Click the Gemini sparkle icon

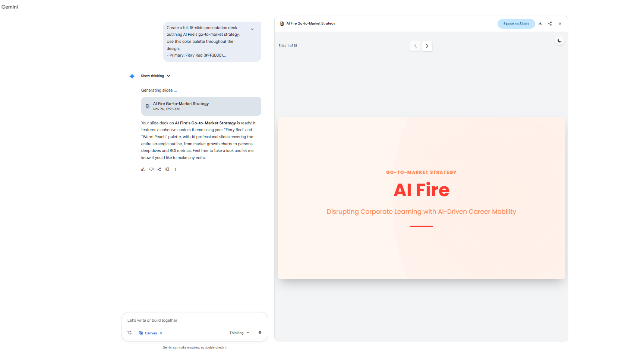coord(132,76)
